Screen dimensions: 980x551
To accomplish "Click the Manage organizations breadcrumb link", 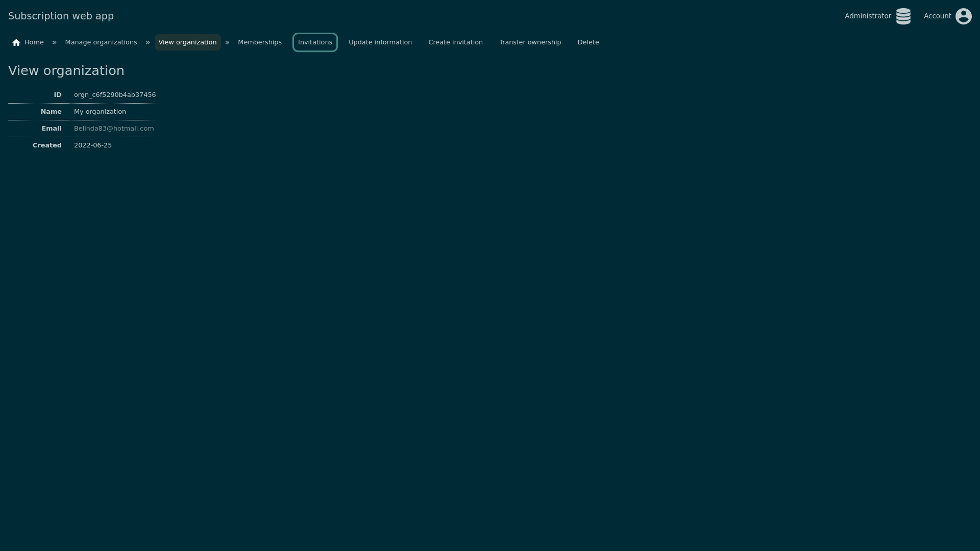I will point(101,42).
